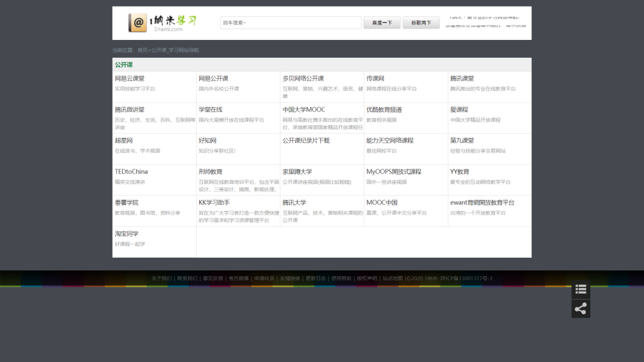Click description 知识分享新社区!
The image size is (644, 362).
pyautogui.click(x=217, y=151)
